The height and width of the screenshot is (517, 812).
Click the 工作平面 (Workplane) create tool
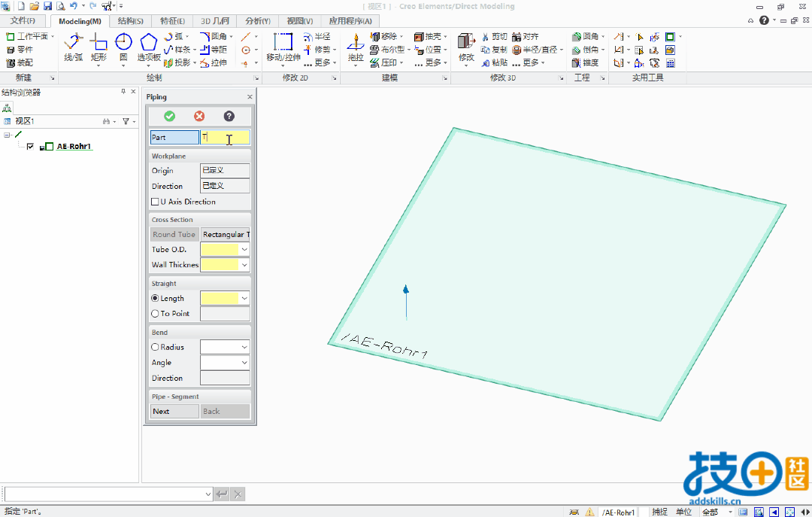point(28,36)
